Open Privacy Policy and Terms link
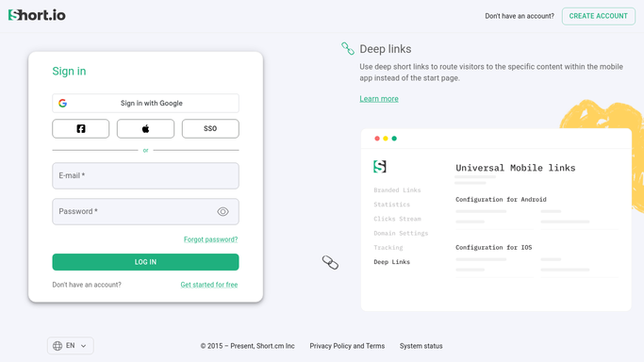 pos(347,346)
